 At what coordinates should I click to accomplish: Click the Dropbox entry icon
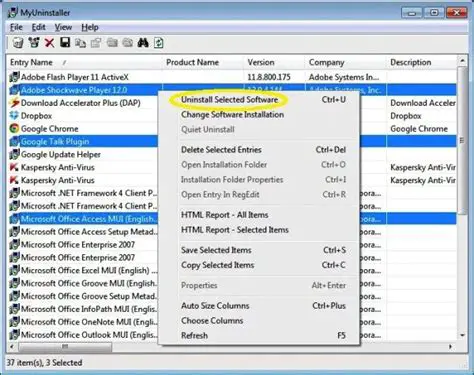tap(14, 116)
